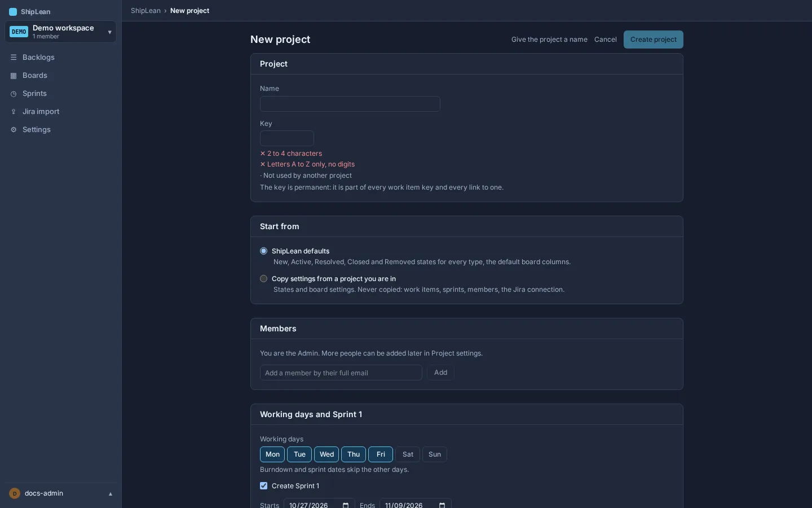Click the Add a member email field
Viewport: 812px width, 508px height.
pos(341,373)
